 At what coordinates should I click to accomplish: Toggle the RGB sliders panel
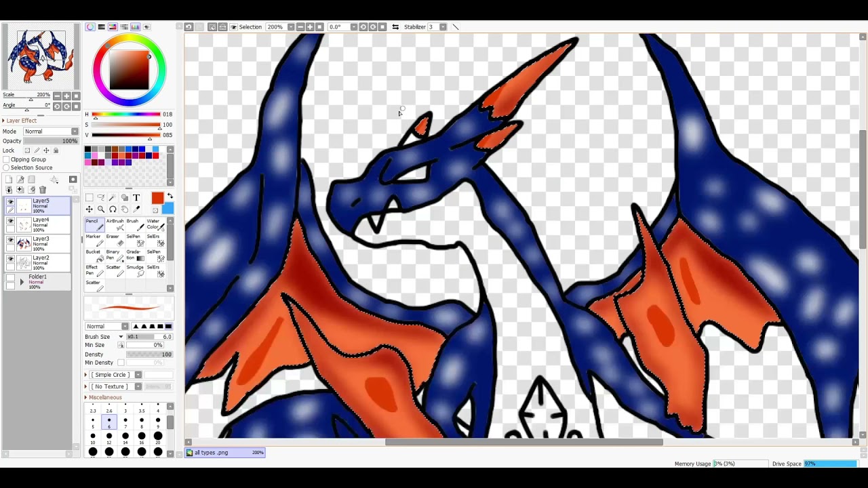click(102, 27)
